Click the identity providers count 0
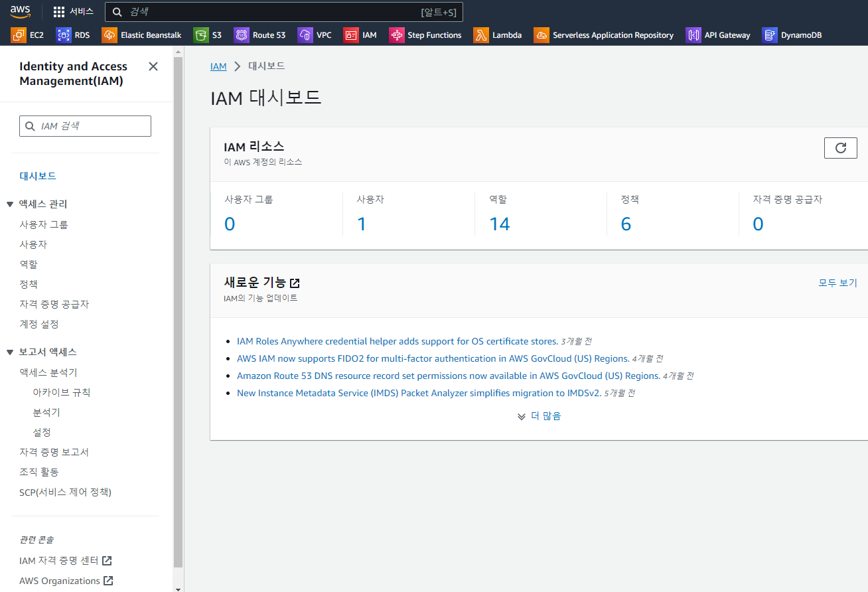Image resolution: width=868 pixels, height=592 pixels. pyautogui.click(x=759, y=224)
